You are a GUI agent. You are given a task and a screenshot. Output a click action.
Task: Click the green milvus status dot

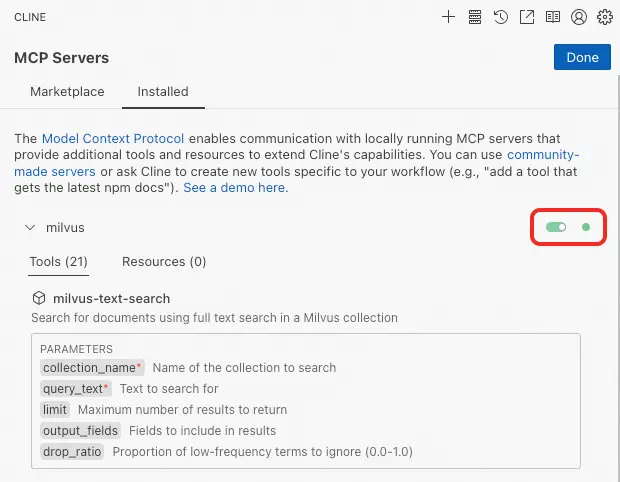coord(586,228)
